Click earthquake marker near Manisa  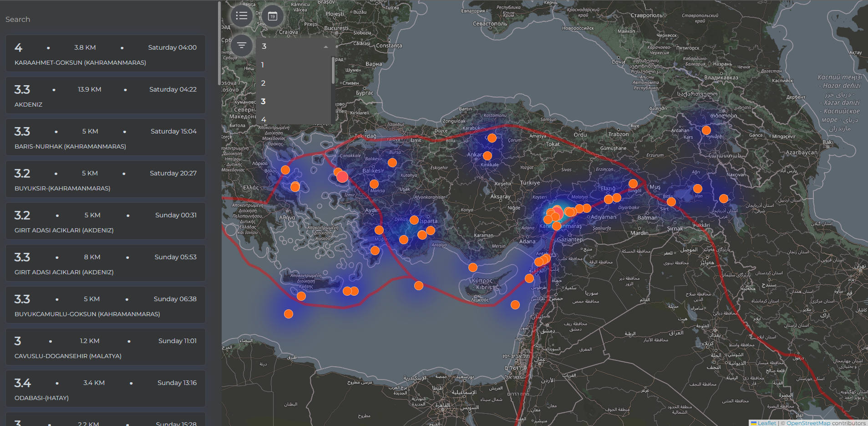tap(374, 184)
